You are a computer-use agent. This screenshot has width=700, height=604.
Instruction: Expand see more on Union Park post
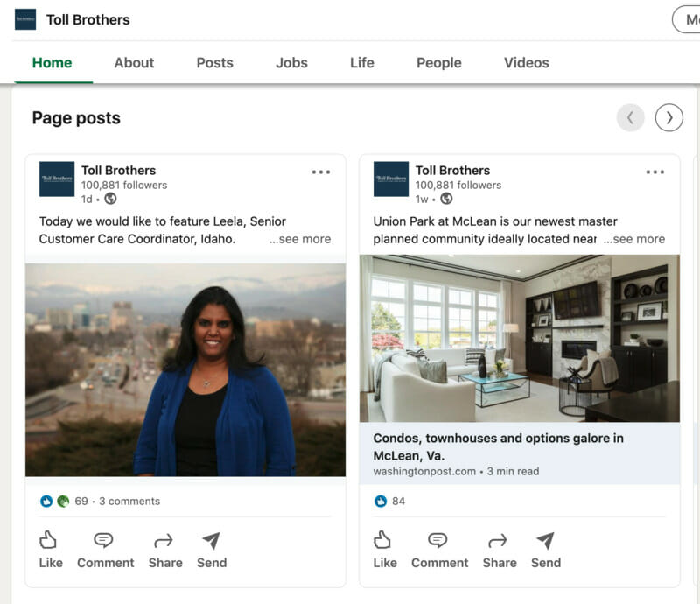[x=633, y=239]
